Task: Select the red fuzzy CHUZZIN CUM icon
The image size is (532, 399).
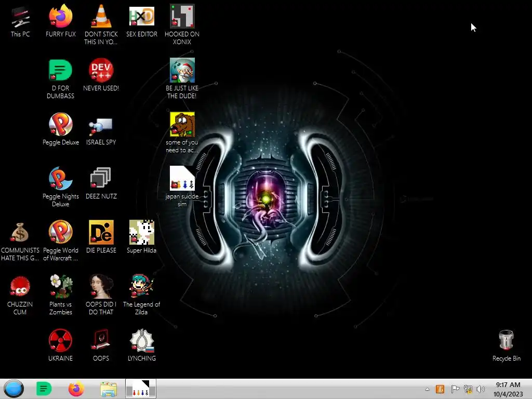Action: tap(20, 295)
